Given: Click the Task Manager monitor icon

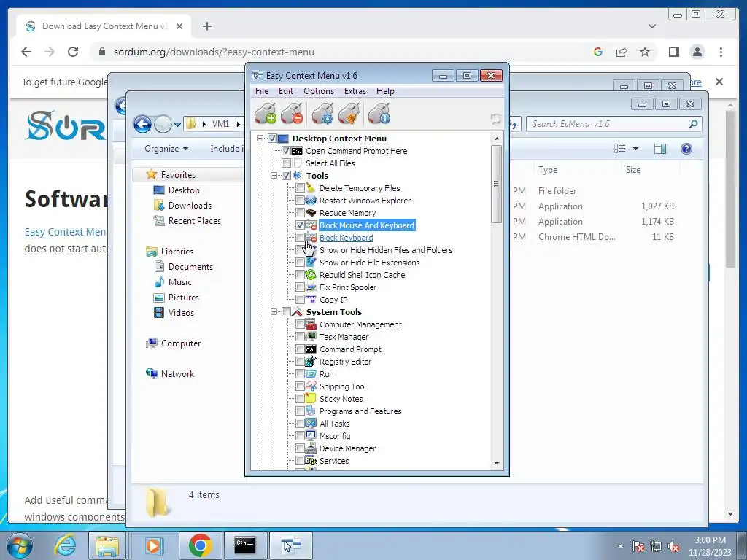Looking at the screenshot, I should (x=311, y=337).
